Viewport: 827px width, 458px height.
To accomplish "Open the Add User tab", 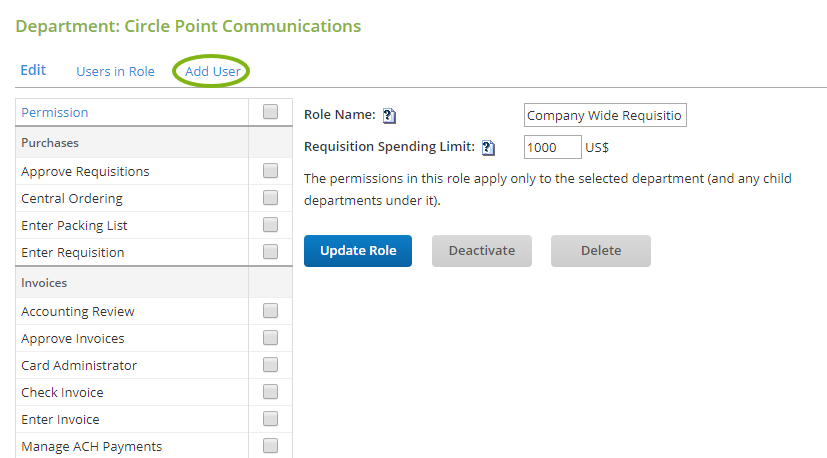I will [x=212, y=71].
